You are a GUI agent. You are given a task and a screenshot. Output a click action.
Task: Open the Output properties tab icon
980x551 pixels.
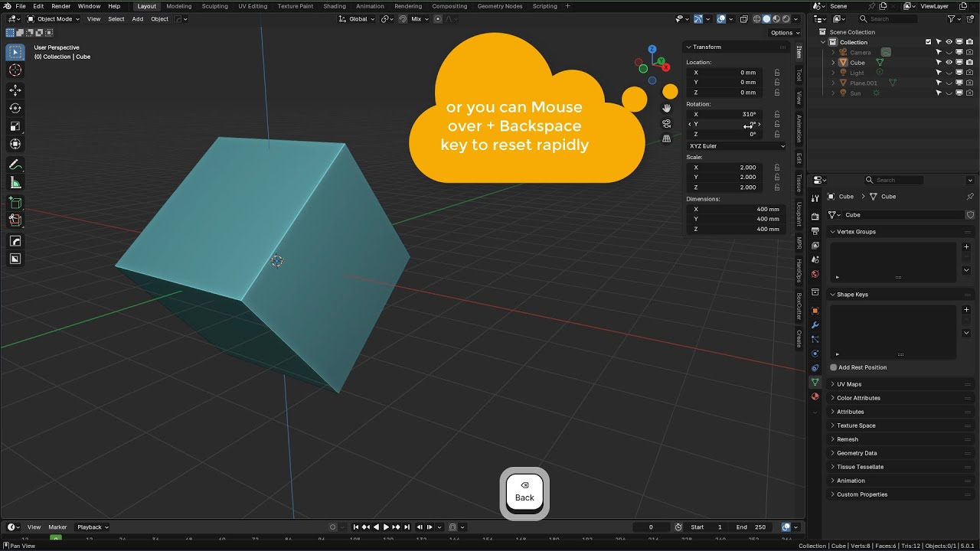pos(815,231)
